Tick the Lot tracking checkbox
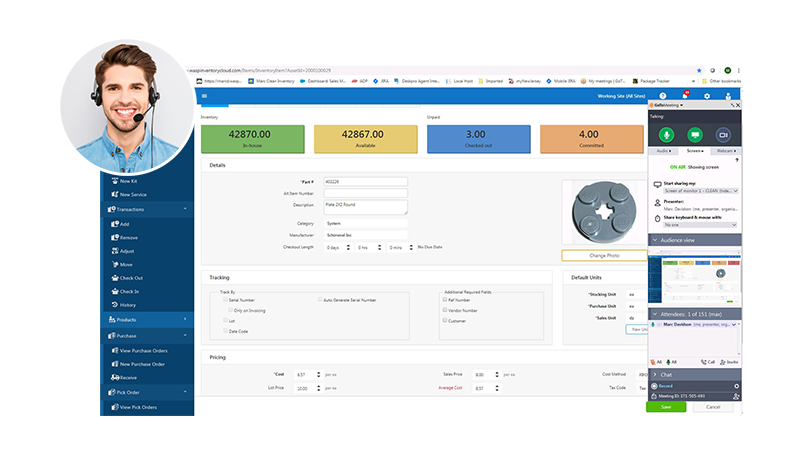 point(225,320)
